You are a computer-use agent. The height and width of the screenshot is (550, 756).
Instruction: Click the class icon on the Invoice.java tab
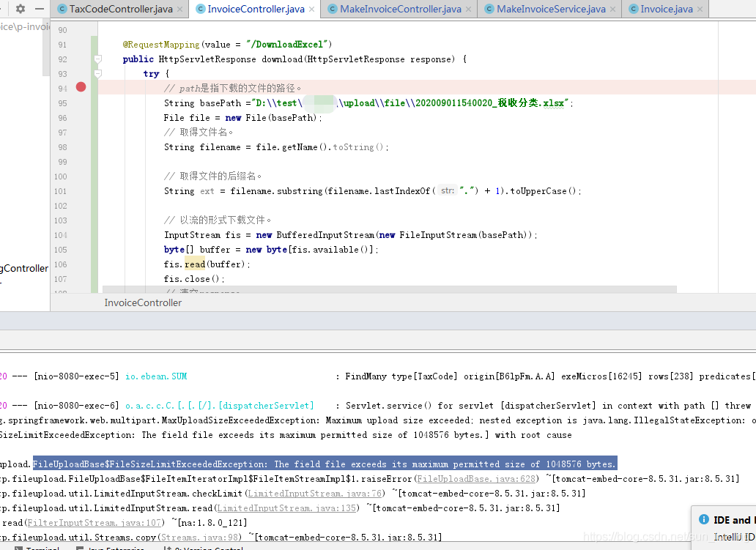[x=634, y=10]
